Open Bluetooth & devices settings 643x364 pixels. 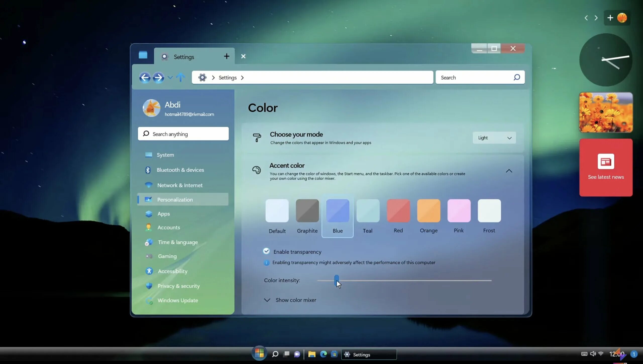tap(180, 170)
